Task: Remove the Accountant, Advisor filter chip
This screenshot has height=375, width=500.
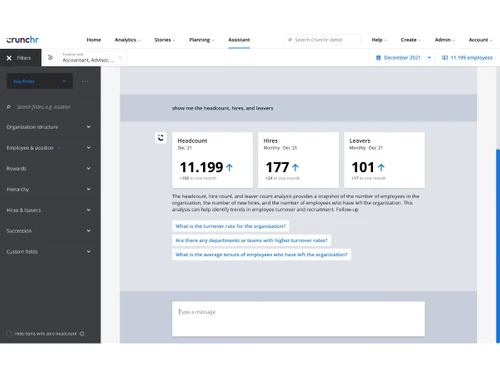Action: click(120, 58)
